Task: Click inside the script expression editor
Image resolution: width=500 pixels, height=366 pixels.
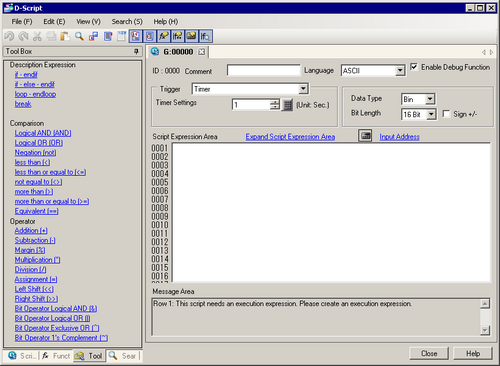Action: pyautogui.click(x=331, y=212)
